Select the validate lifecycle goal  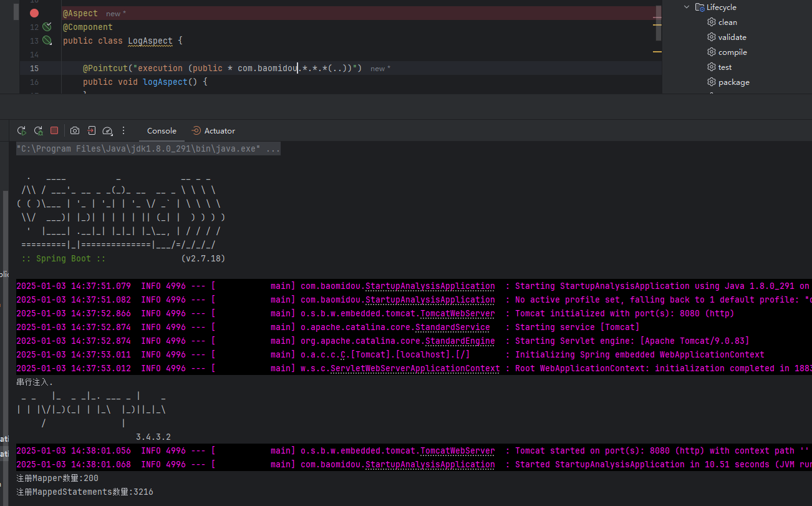point(732,37)
